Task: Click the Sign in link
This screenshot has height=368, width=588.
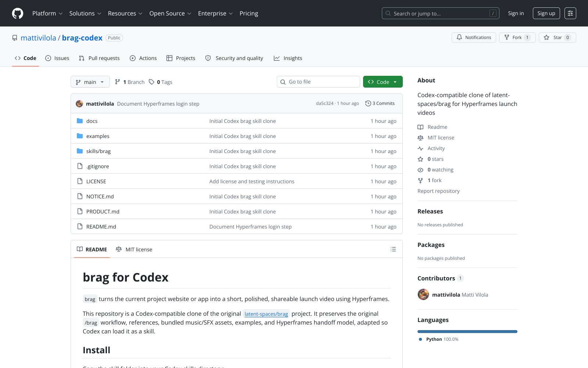Action: coord(516,13)
